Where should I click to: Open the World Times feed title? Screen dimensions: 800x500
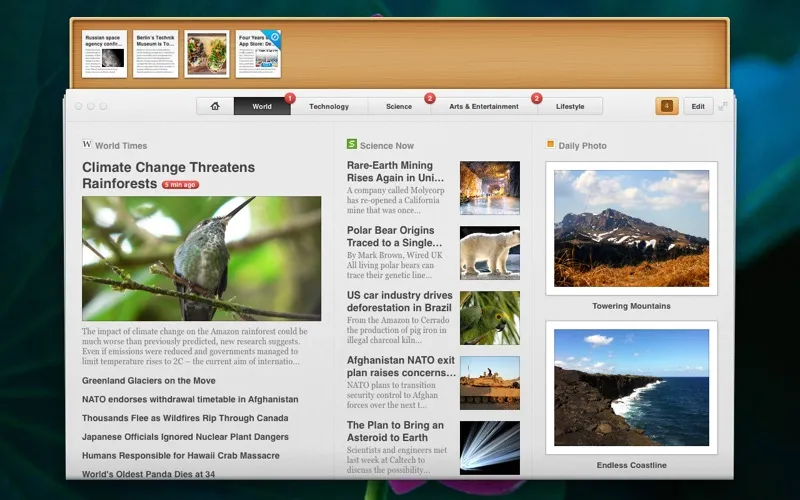click(x=121, y=145)
